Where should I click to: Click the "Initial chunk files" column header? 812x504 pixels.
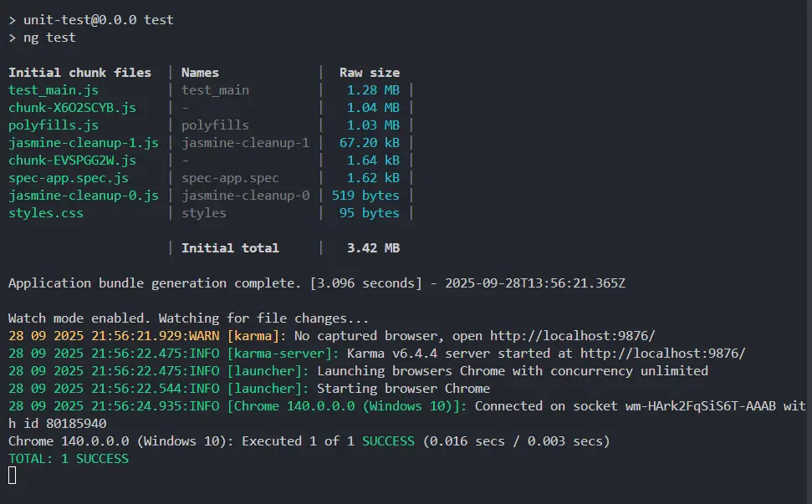(x=80, y=73)
